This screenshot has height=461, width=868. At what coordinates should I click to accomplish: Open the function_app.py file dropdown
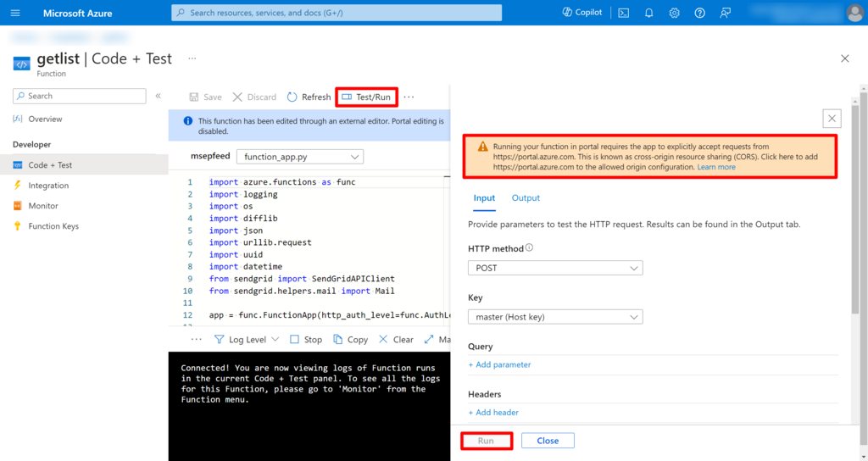coord(300,157)
